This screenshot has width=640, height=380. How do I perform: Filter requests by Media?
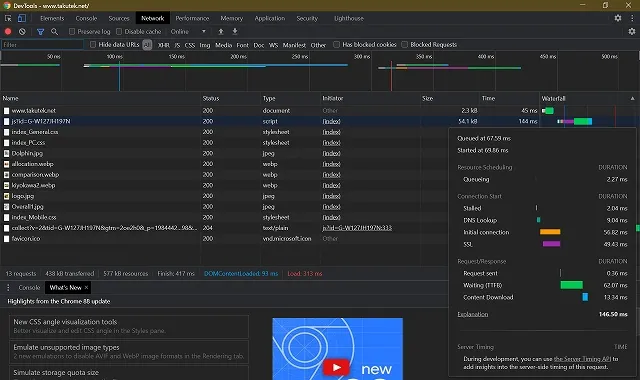click(223, 45)
